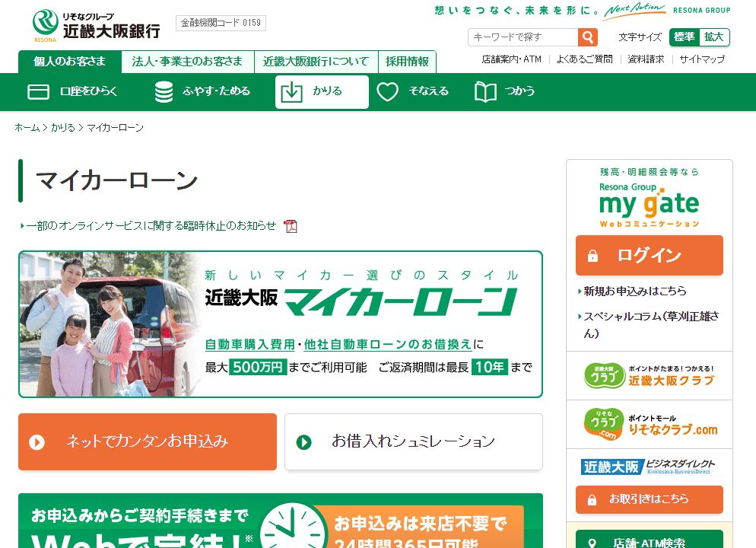Open the かりる menu

[322, 91]
